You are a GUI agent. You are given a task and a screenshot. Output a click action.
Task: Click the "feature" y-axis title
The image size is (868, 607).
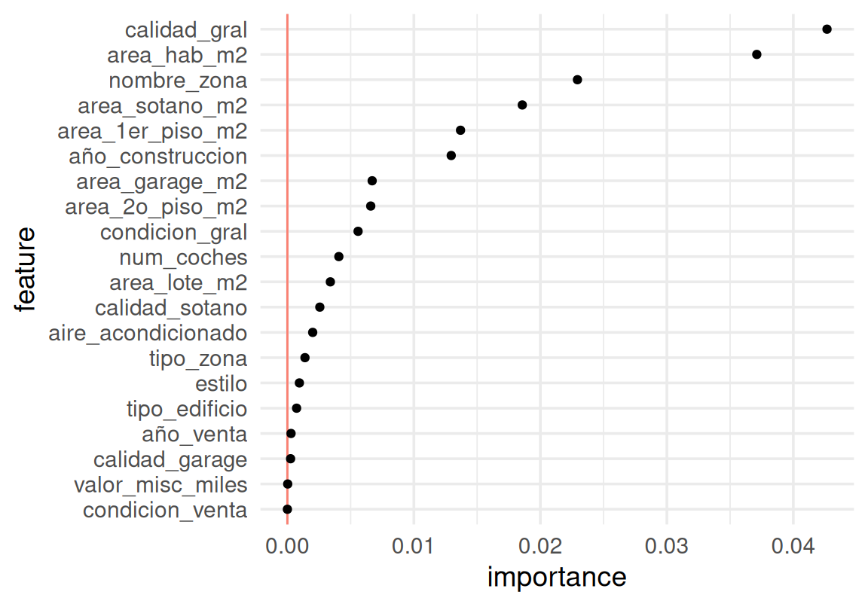tap(25, 269)
